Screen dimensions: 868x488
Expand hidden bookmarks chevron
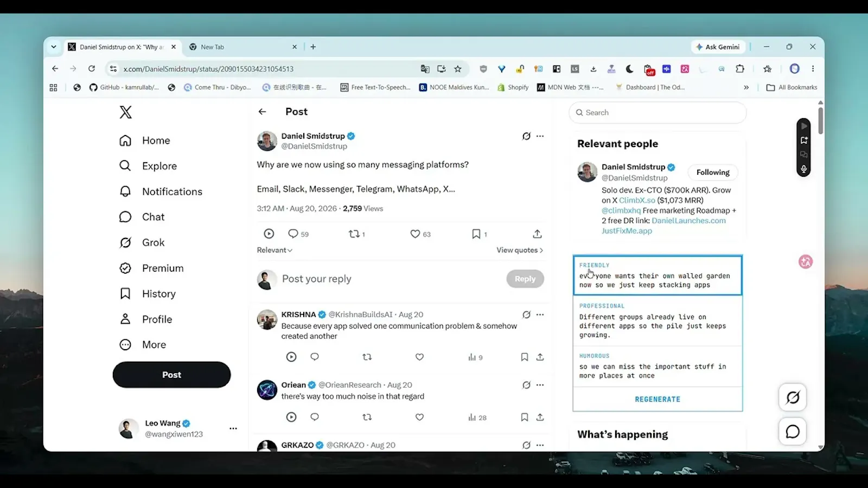tap(746, 87)
